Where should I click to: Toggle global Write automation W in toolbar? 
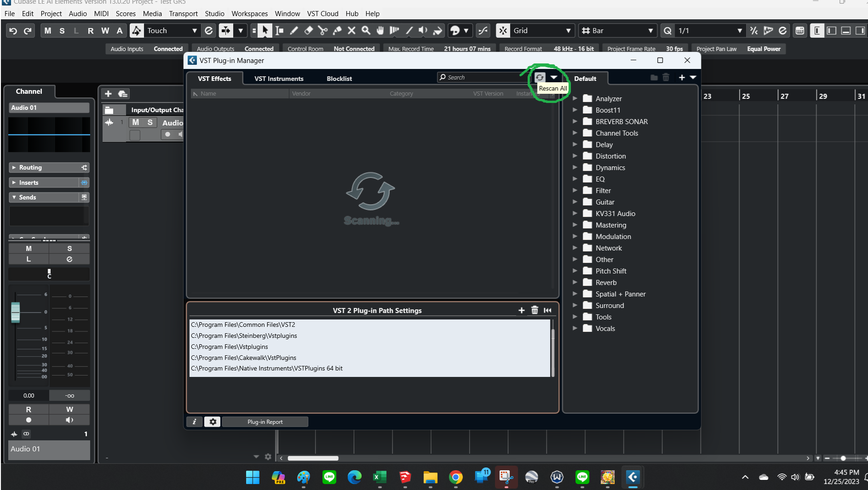[105, 31]
